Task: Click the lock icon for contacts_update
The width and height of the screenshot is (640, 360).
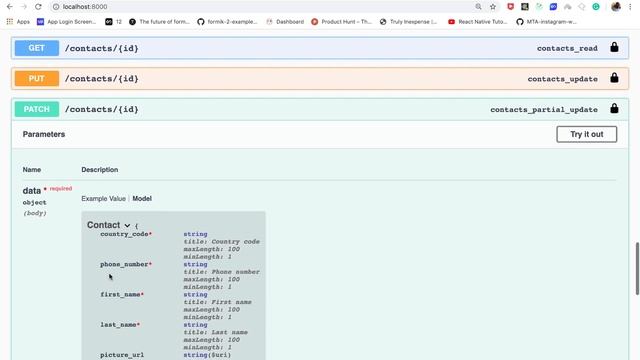Action: (x=614, y=78)
